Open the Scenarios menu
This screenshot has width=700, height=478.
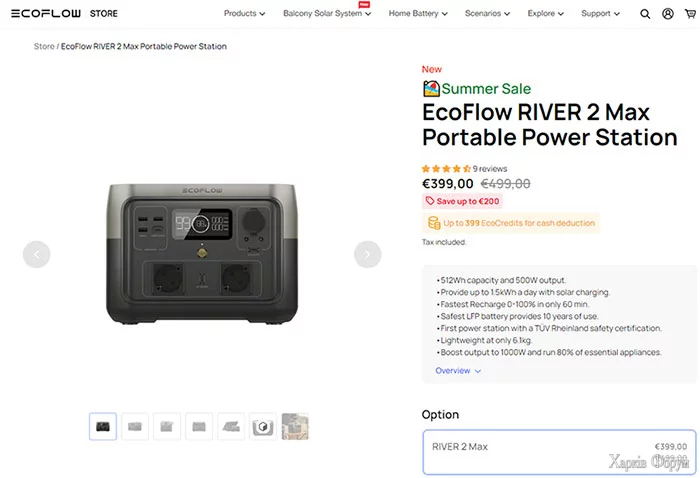click(488, 14)
